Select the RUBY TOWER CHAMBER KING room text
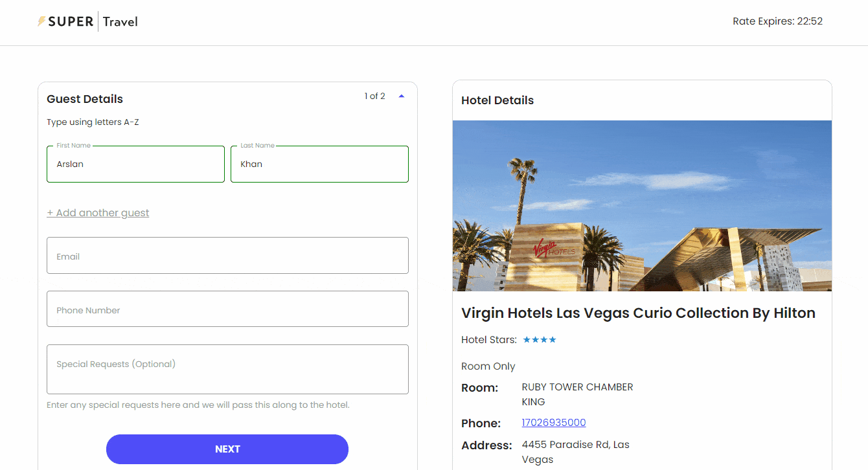 click(x=577, y=394)
